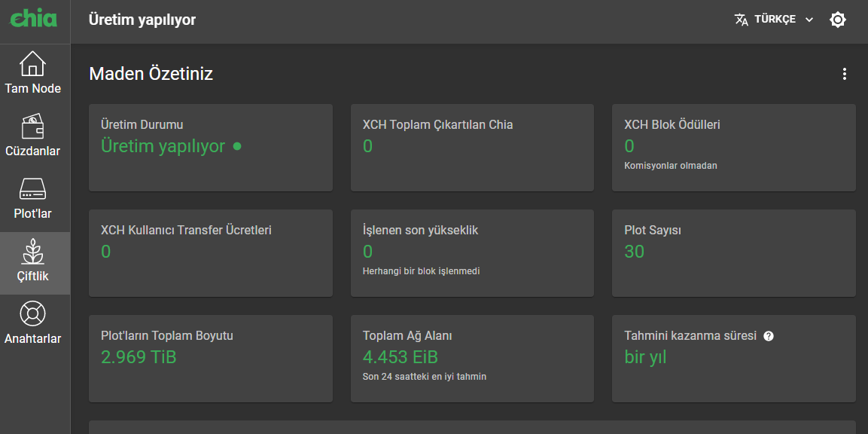The width and height of the screenshot is (868, 434).
Task: Click the XCH Blok Ödülleri card
Action: 733,148
